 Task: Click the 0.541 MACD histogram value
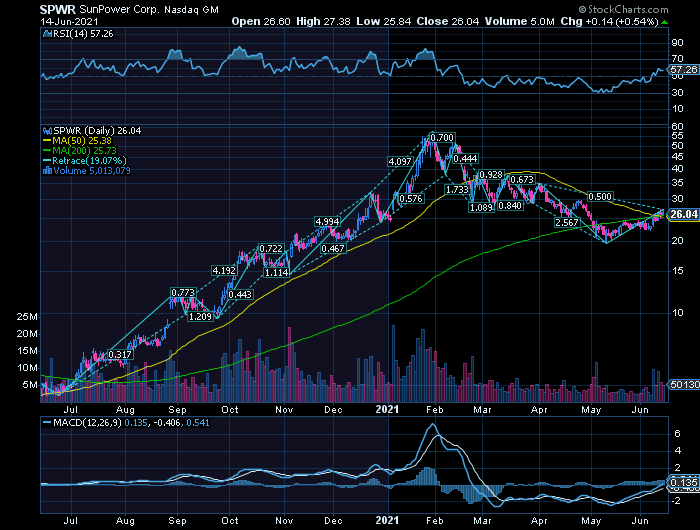(x=198, y=422)
